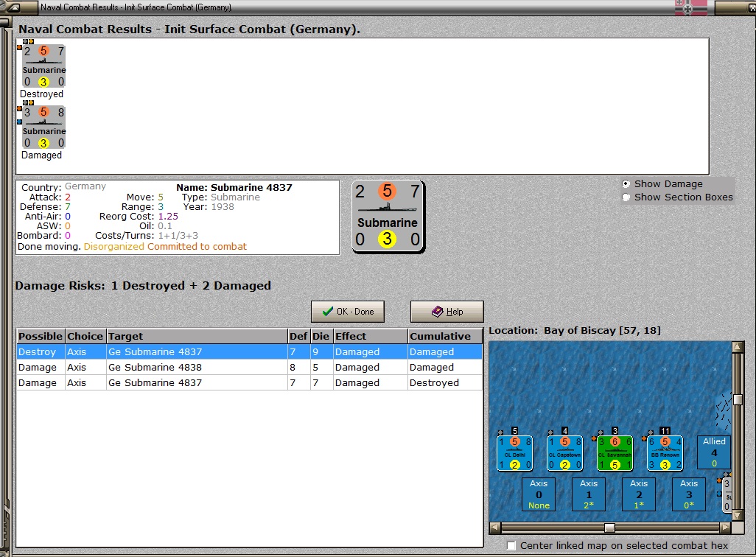This screenshot has width=756, height=557.
Task: Click the black 3 marker above CL Savannah
Action: click(615, 431)
